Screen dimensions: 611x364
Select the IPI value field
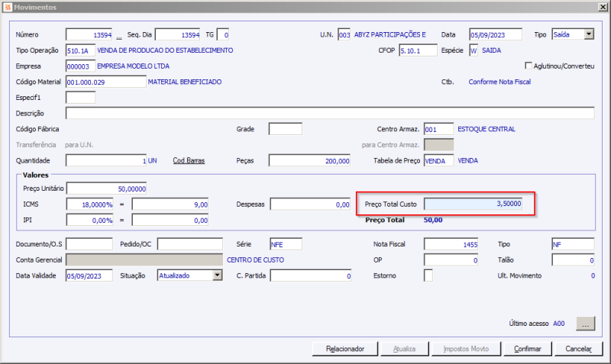pos(170,220)
